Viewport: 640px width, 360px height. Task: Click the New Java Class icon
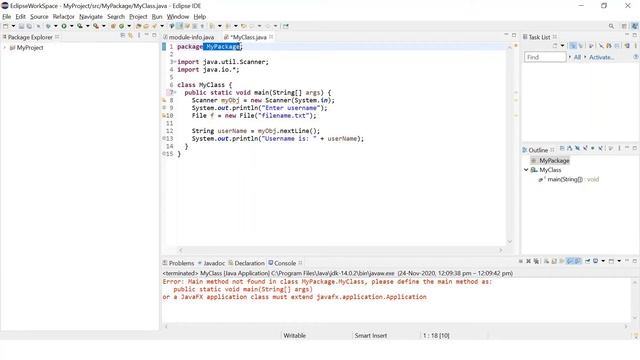pyautogui.click(x=121, y=26)
